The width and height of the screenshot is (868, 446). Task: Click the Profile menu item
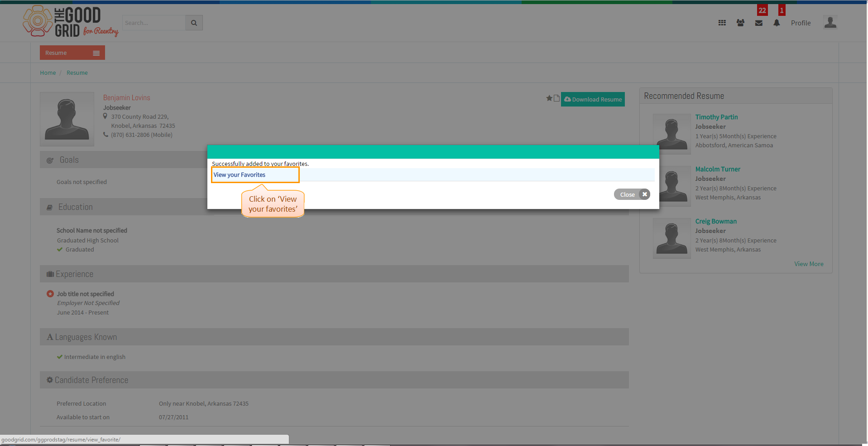(801, 23)
